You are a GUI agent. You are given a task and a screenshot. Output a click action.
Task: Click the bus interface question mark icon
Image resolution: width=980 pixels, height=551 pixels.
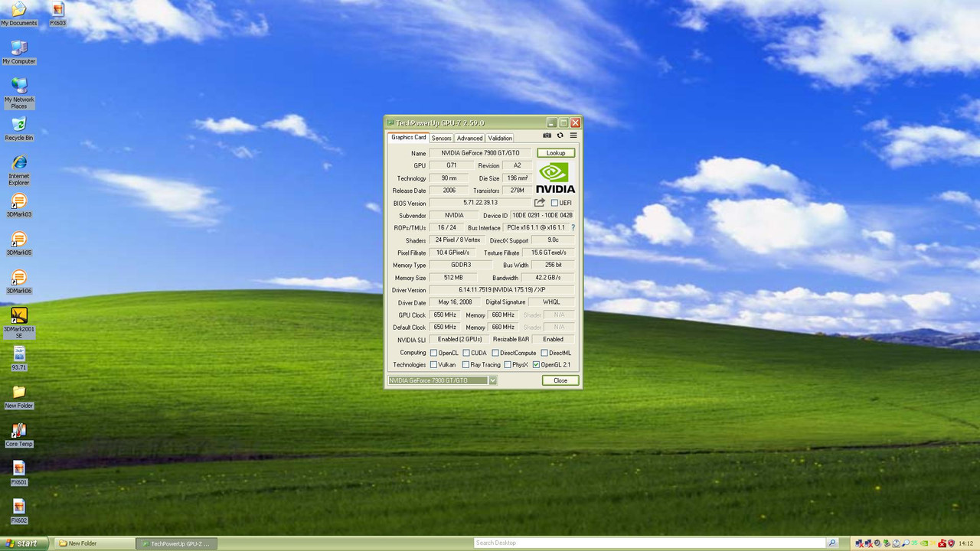pos(573,228)
